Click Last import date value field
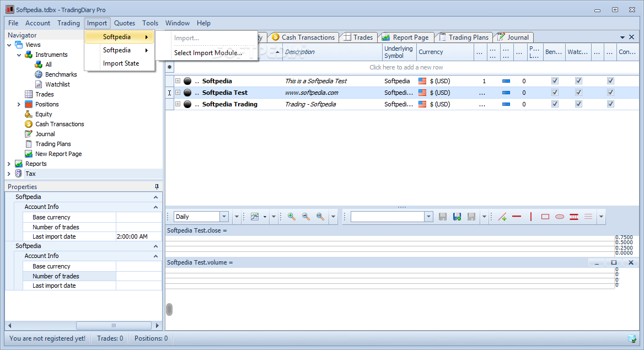Viewport: 644px width, 350px height. [x=139, y=236]
